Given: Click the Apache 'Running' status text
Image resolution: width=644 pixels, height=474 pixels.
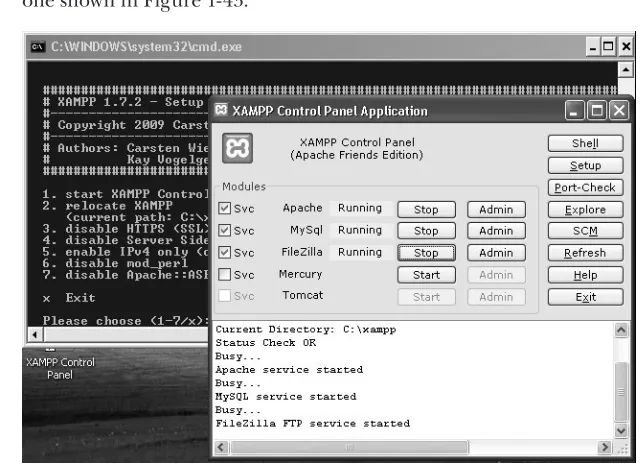Looking at the screenshot, I should pyautogui.click(x=360, y=208).
